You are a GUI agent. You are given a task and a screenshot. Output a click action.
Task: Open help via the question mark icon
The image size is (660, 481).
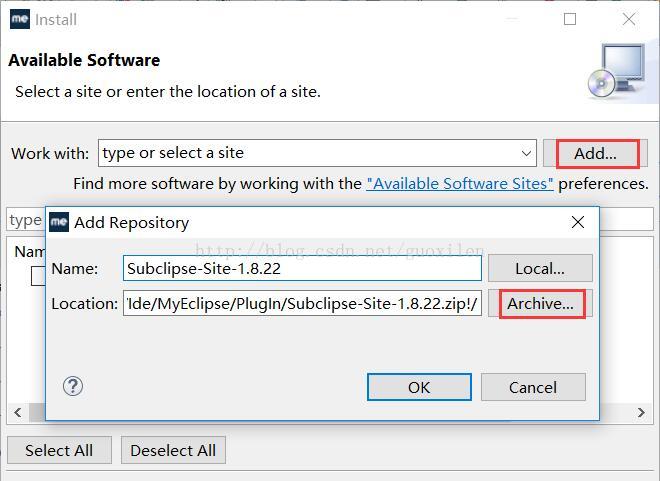click(x=73, y=386)
